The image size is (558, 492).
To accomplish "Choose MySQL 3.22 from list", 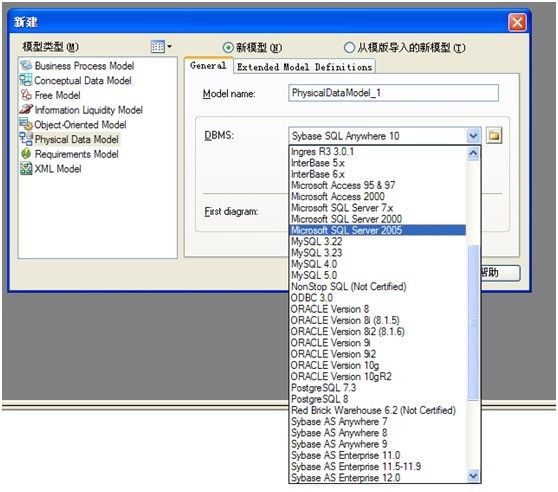I will coord(378,242).
